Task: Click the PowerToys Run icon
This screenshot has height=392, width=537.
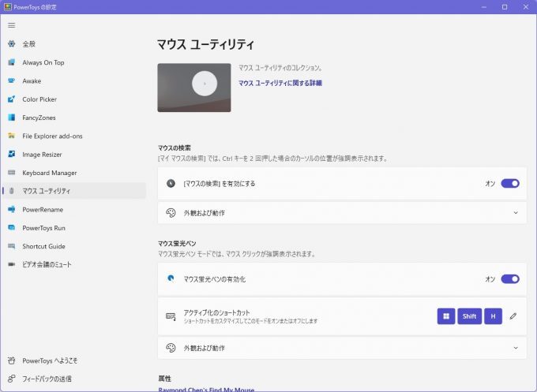Action: pyautogui.click(x=12, y=228)
